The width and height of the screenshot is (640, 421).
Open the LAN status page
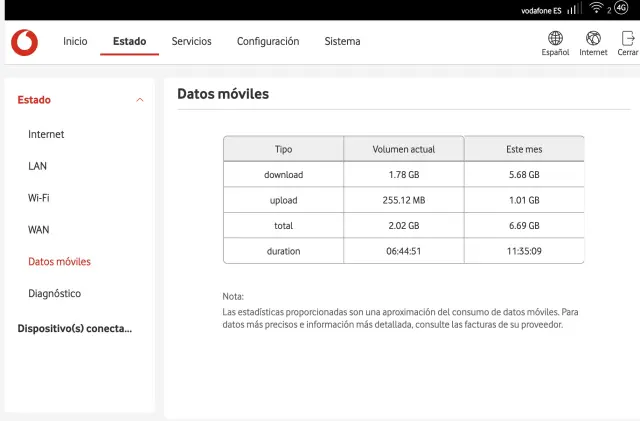[37, 166]
